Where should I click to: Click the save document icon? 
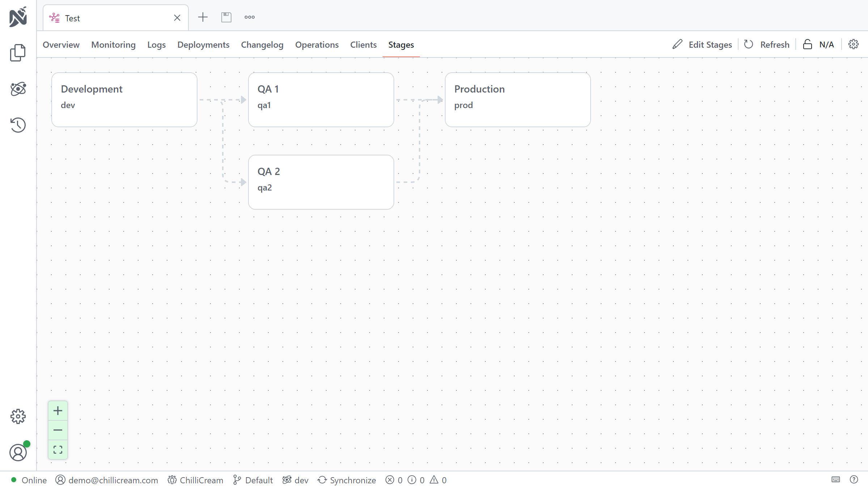pyautogui.click(x=226, y=17)
